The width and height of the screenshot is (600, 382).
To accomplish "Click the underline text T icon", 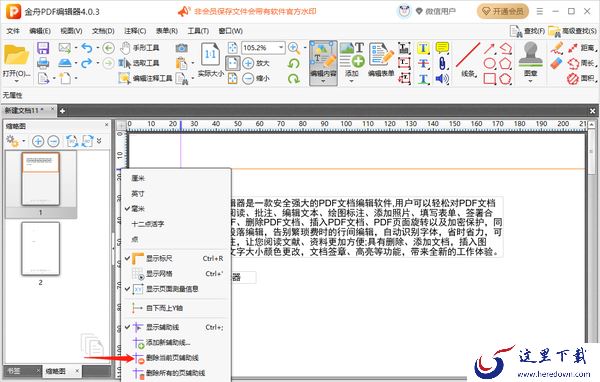I will click(423, 79).
